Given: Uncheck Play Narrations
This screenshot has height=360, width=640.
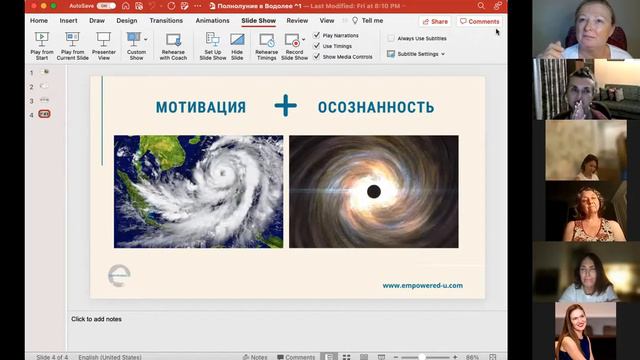Looking at the screenshot, I should tap(316, 35).
